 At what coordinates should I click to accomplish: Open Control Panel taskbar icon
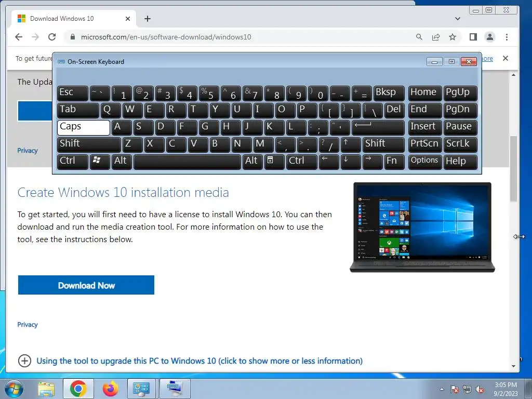click(x=141, y=389)
